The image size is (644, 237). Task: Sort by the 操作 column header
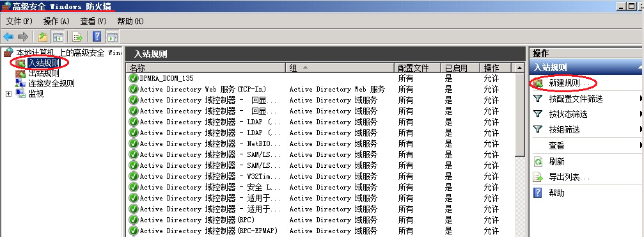coord(496,68)
